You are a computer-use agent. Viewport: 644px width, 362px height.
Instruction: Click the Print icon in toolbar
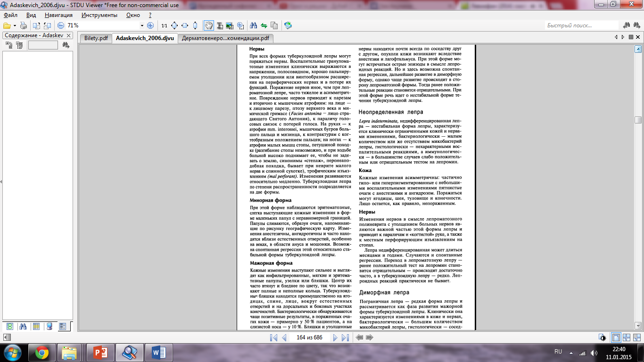click(x=24, y=25)
